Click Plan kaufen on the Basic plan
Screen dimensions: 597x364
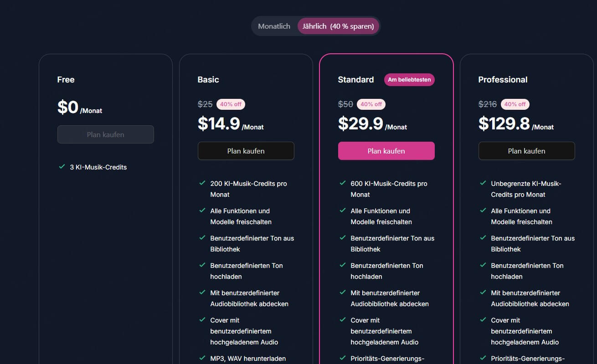click(x=246, y=151)
